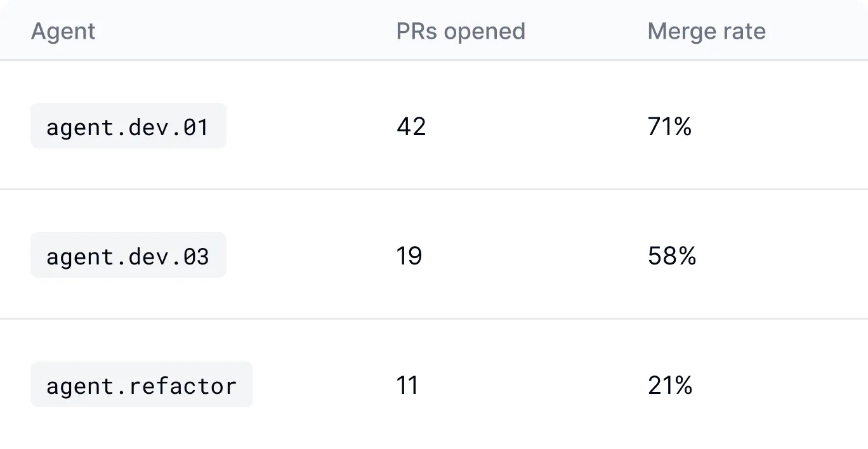The image size is (868, 449).
Task: Click the PRs opened value 11
Action: click(407, 386)
